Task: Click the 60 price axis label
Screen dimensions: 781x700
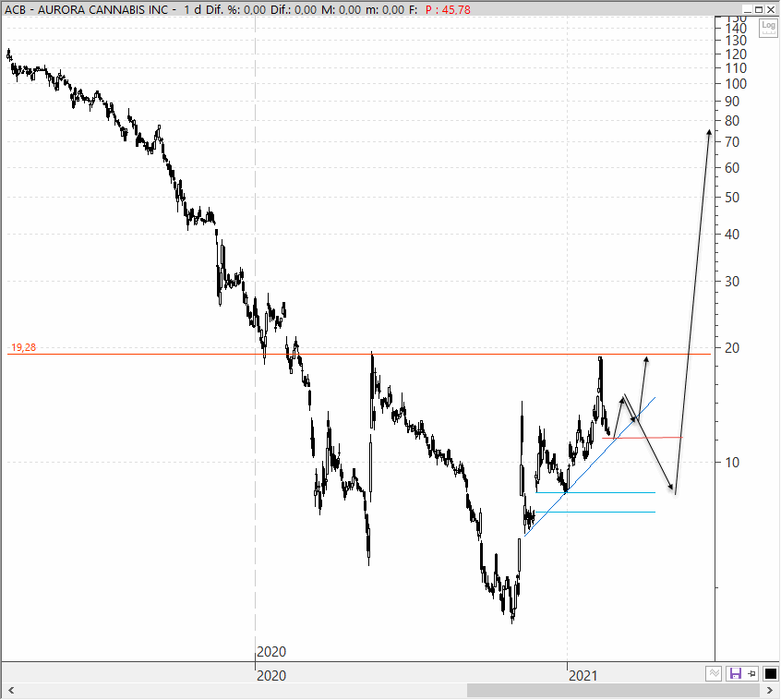Action: [732, 168]
